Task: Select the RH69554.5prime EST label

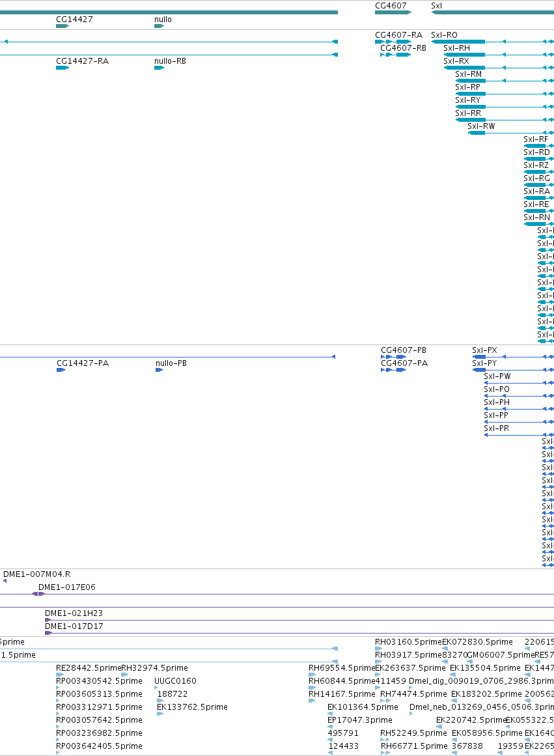Action: (x=341, y=668)
